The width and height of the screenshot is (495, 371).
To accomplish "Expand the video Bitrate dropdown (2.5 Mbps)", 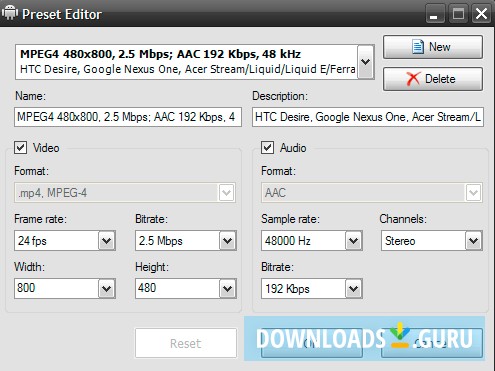I will pos(228,240).
